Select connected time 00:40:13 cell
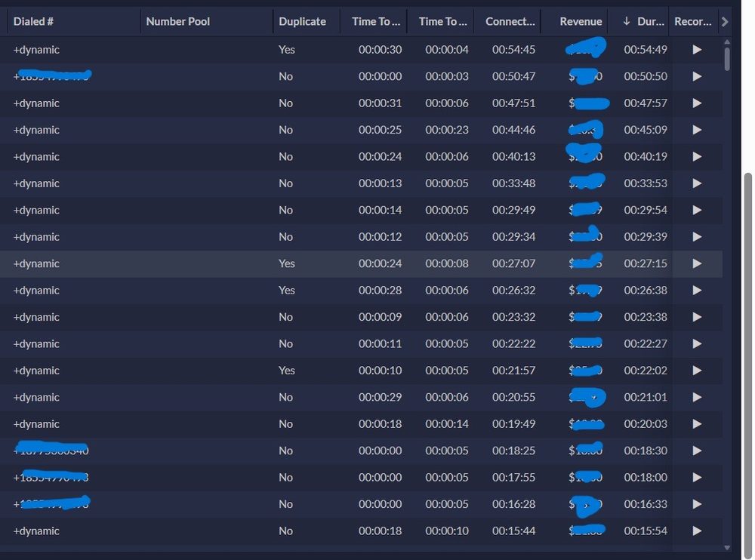 513,156
